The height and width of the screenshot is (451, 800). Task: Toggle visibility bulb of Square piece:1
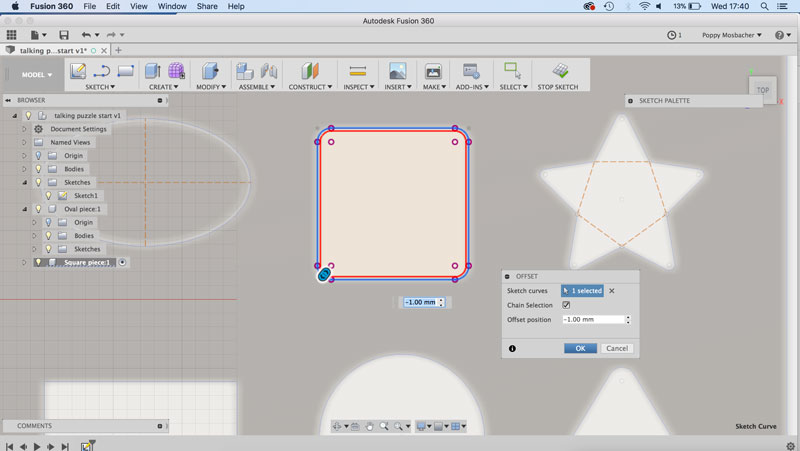coord(38,262)
